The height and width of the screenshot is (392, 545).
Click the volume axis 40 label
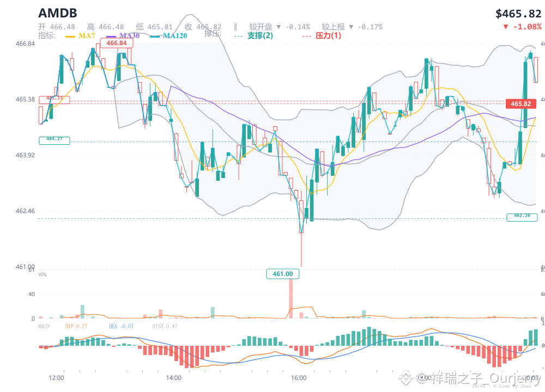32,294
